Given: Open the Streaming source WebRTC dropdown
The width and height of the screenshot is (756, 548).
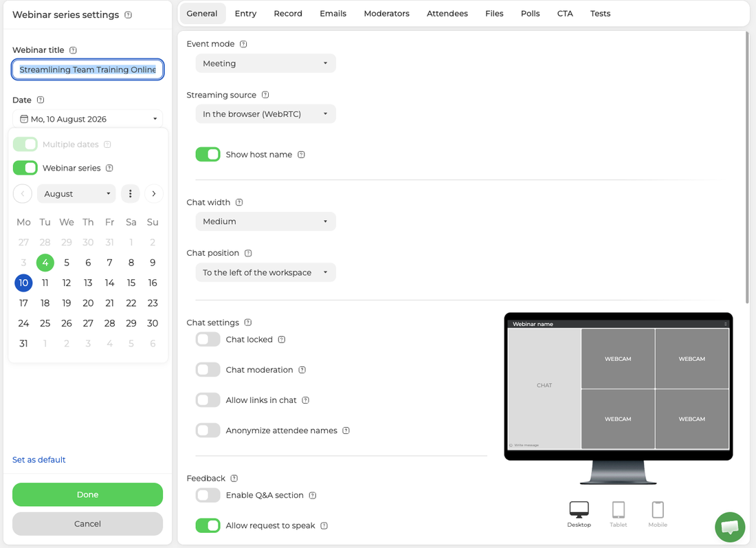Looking at the screenshot, I should point(266,114).
